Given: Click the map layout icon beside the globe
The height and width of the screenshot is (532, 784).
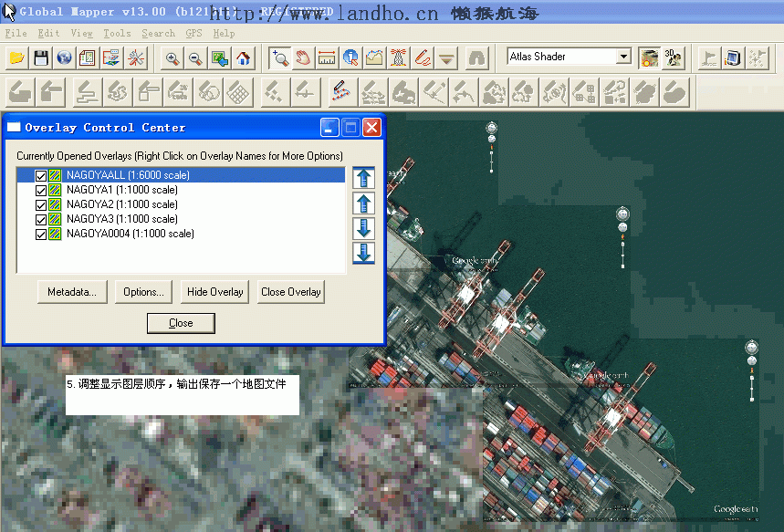Looking at the screenshot, I should coord(88,58).
